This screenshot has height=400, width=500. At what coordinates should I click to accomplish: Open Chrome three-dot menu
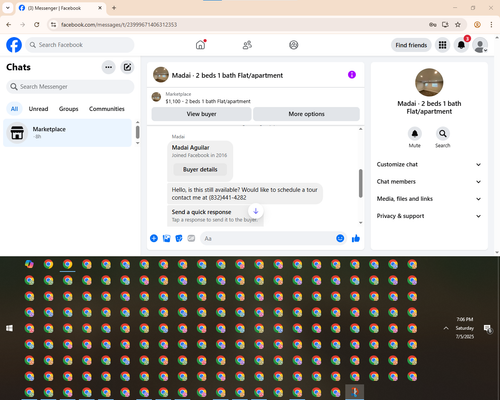(491, 25)
